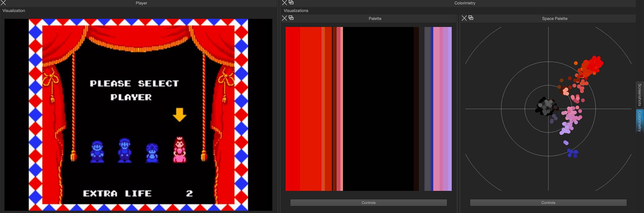The height and width of the screenshot is (213, 644).
Task: Click the Visualization label under Player
Action: 14,11
